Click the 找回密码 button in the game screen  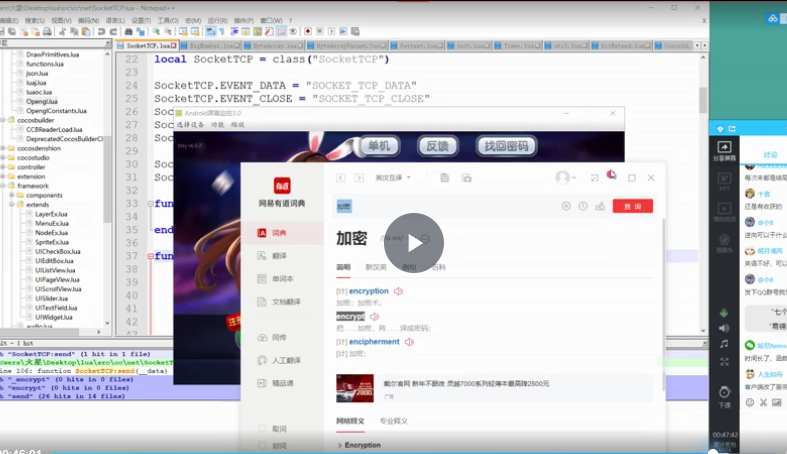tap(506, 146)
